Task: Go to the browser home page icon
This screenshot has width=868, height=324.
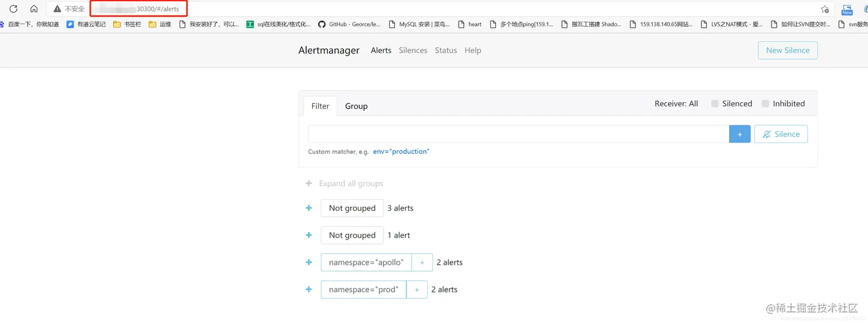Action: click(x=34, y=9)
